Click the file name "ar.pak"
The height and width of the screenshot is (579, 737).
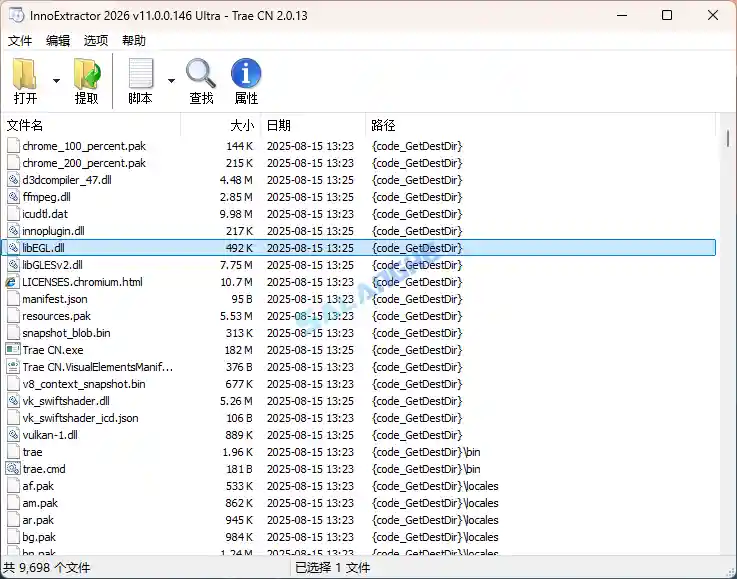pyautogui.click(x=38, y=520)
